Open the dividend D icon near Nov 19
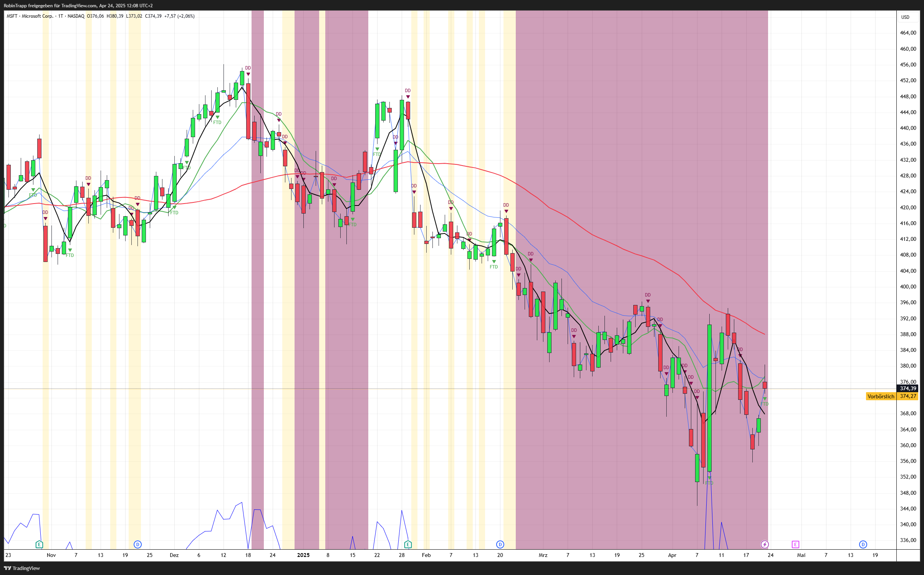The image size is (924, 575). coord(137,544)
